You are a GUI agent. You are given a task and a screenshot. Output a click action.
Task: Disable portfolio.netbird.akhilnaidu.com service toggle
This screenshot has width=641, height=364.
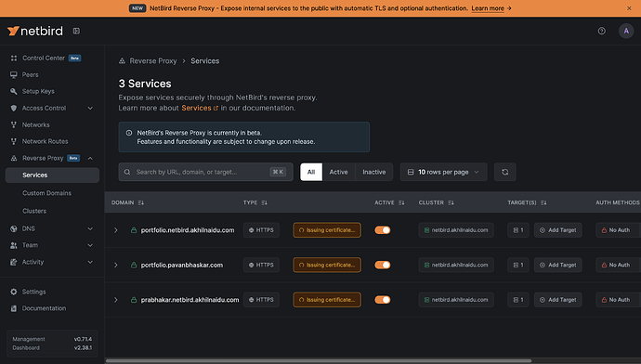click(382, 230)
